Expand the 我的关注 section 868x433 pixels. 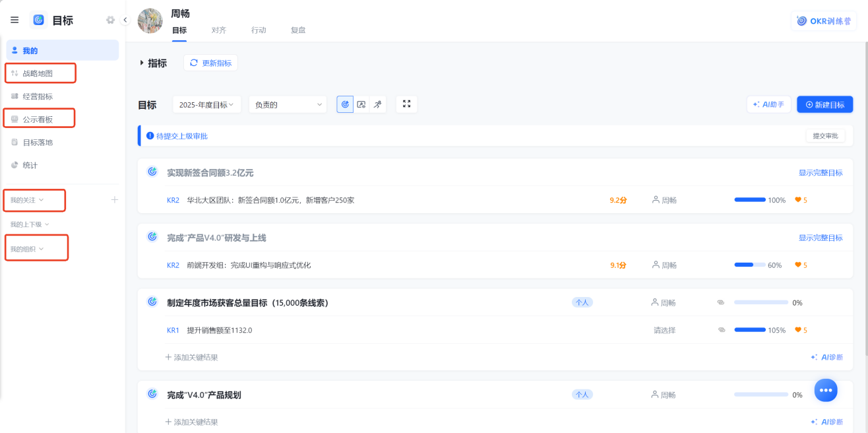click(26, 199)
